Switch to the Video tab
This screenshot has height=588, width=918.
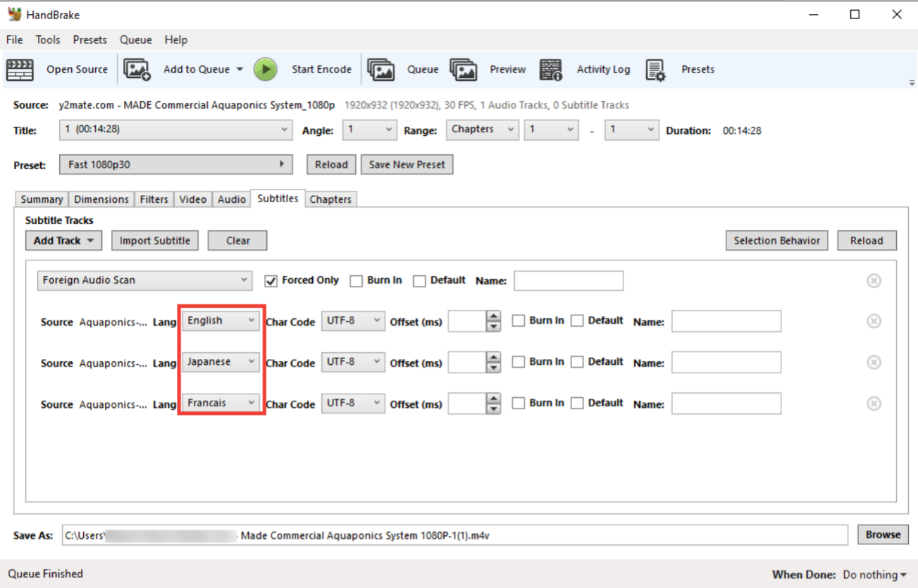[x=192, y=199]
